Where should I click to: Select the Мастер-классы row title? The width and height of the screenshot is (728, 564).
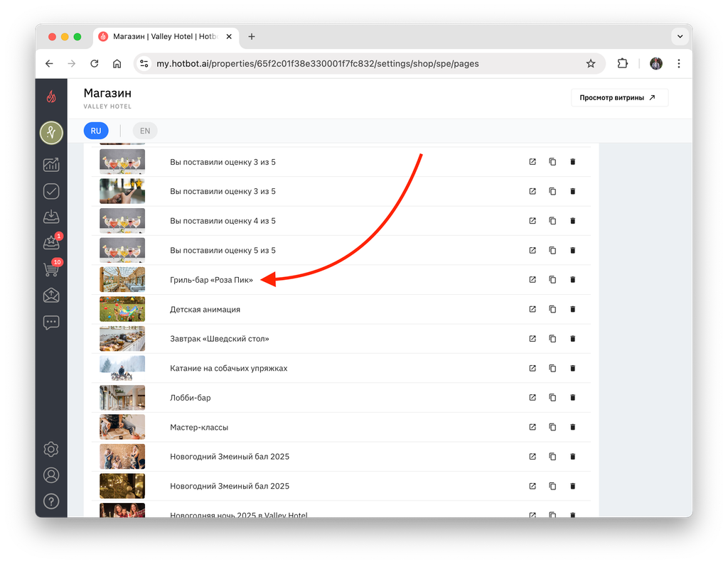point(199,427)
